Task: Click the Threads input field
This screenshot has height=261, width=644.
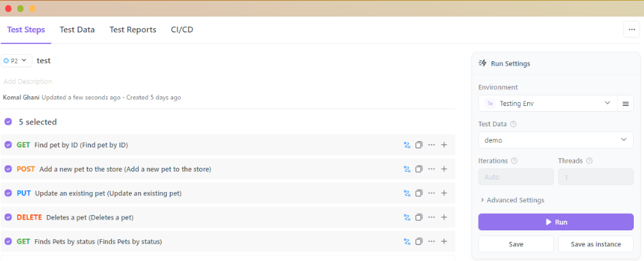Action: (595, 177)
